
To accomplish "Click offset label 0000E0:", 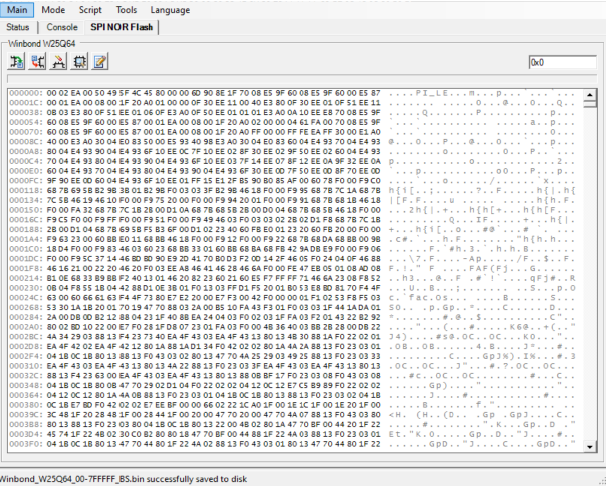I will click(26, 171).
